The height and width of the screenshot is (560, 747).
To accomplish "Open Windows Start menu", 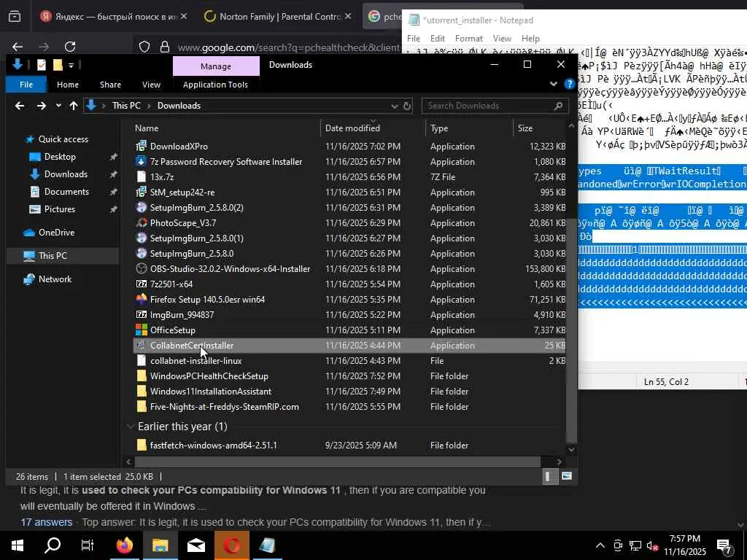I will [x=18, y=545].
